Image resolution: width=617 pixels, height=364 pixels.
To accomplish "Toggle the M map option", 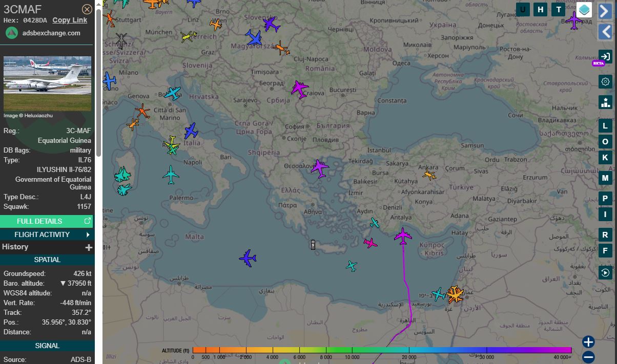I will [605, 178].
